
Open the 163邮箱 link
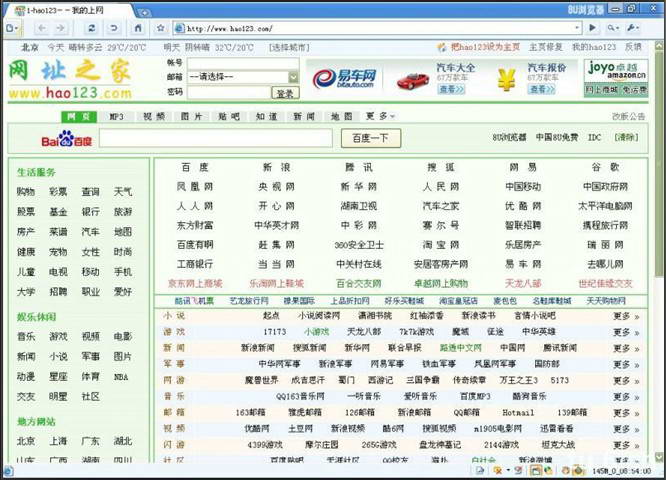251,412
